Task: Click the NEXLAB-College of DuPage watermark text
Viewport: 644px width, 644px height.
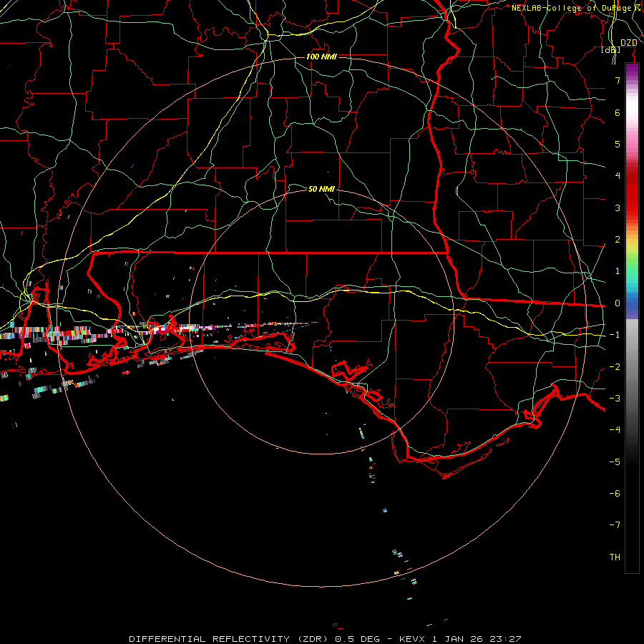Action: [577, 8]
